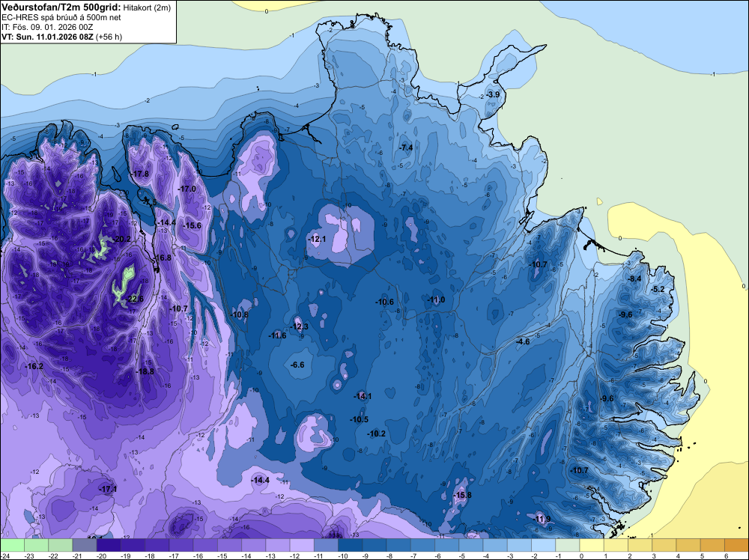Select the -16.2 temperature value

(34, 366)
